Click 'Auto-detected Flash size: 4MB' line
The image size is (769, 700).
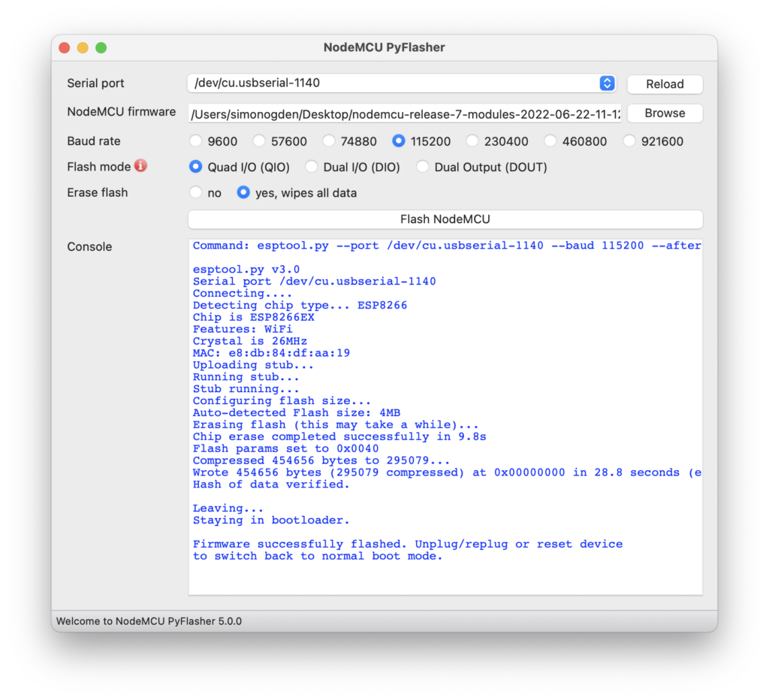point(296,413)
